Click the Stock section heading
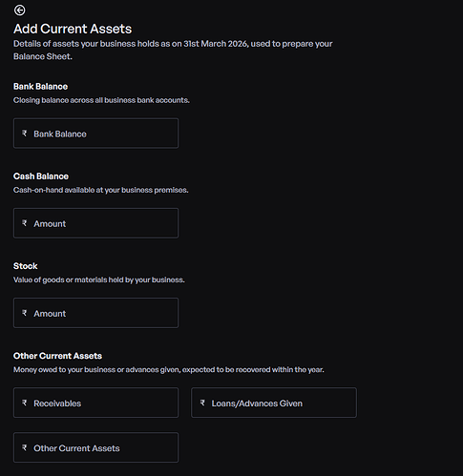The width and height of the screenshot is (463, 476). click(26, 266)
